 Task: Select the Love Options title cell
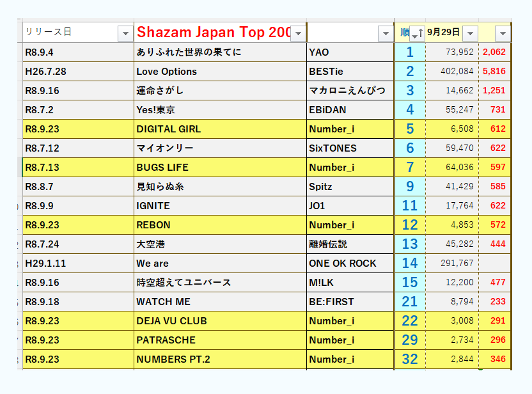tap(220, 71)
